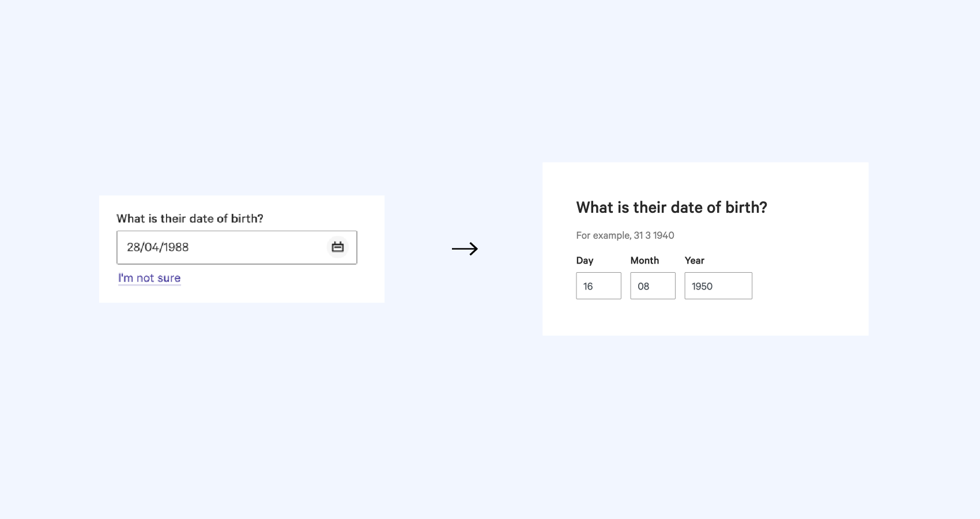Click the Year label
Screen dimensions: 980x519
click(x=694, y=261)
